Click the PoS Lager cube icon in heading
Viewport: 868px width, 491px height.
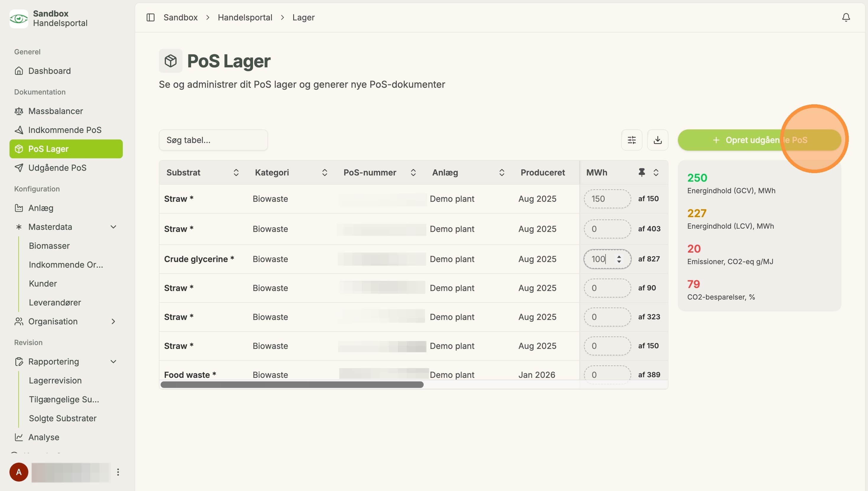tap(171, 61)
